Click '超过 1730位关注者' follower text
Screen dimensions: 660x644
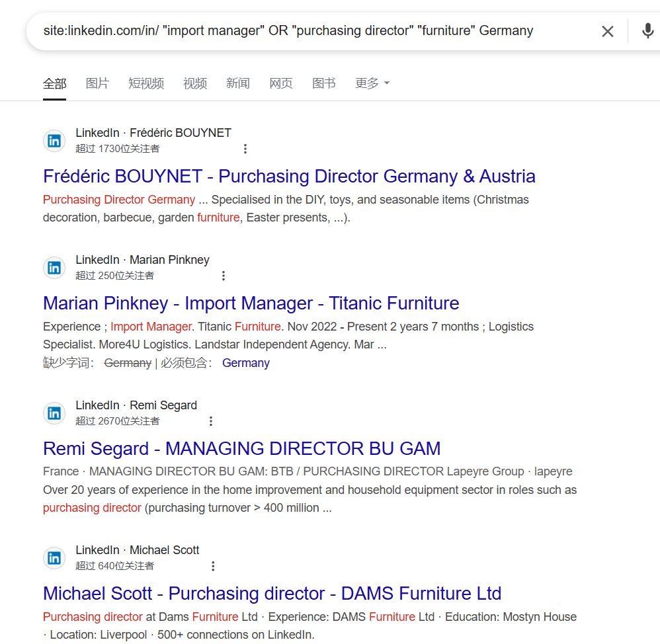pyautogui.click(x=118, y=149)
